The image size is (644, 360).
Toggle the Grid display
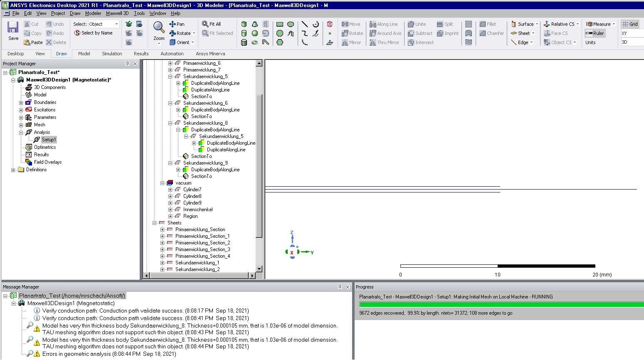tap(630, 24)
